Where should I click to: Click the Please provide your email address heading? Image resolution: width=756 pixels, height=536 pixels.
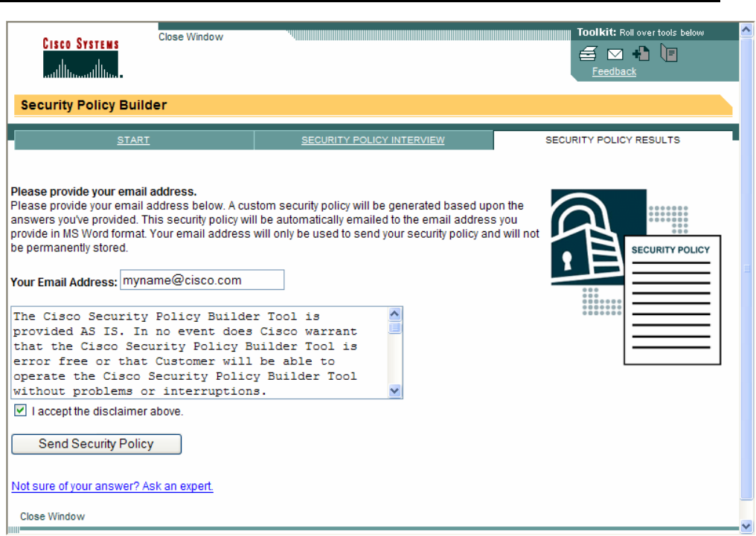tap(103, 192)
